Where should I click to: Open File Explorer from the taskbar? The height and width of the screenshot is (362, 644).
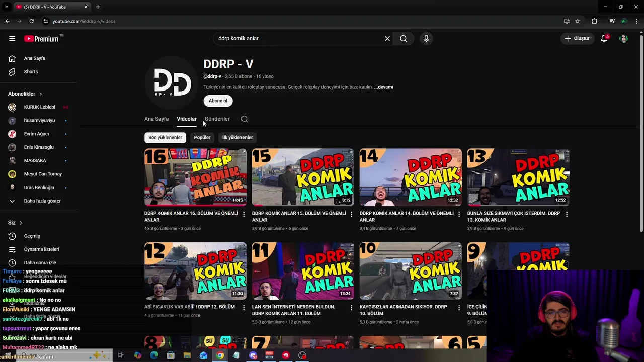[x=187, y=355]
